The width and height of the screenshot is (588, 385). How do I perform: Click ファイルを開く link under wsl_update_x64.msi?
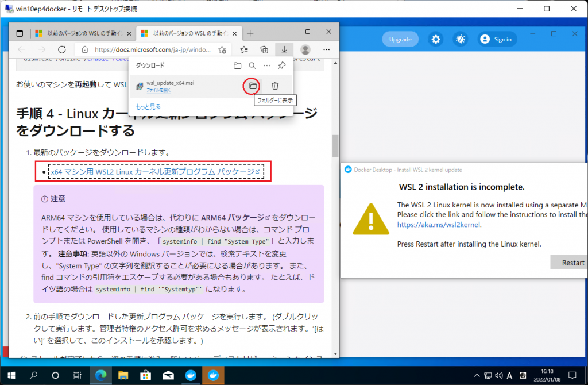point(158,90)
